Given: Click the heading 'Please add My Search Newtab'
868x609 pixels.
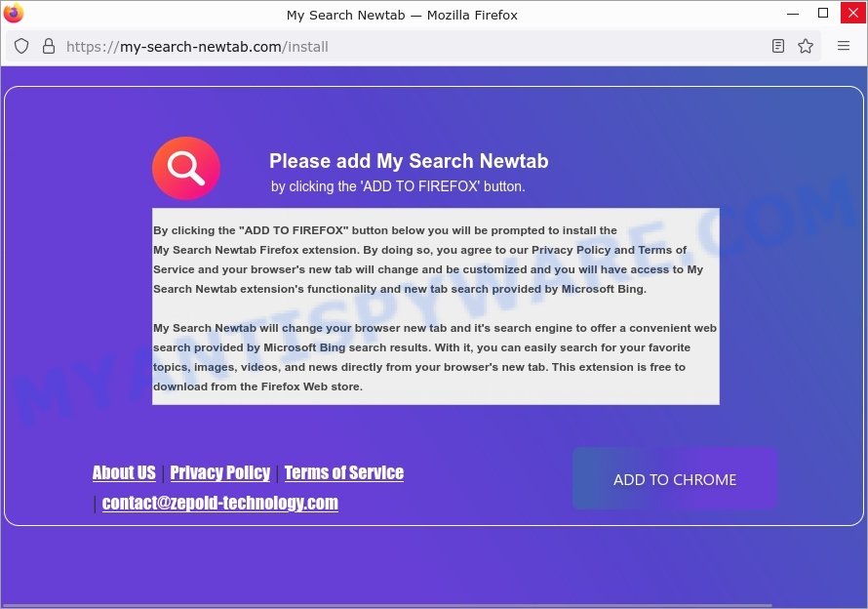Looking at the screenshot, I should click(x=409, y=161).
